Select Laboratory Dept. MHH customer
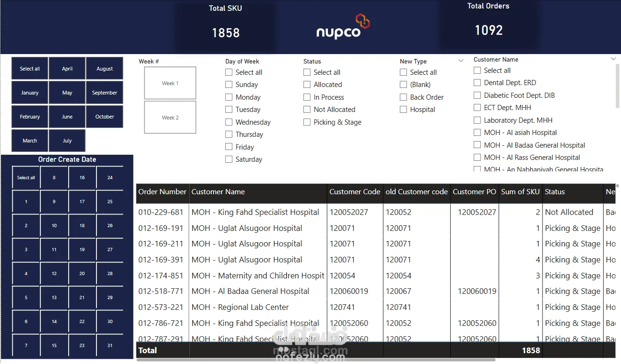The image size is (621, 364). click(x=477, y=120)
